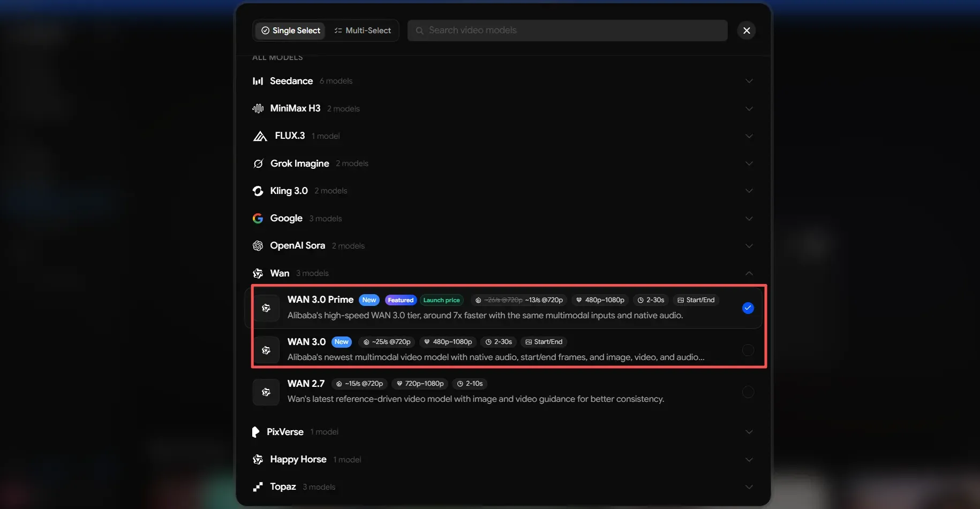Screen dimensions: 980x509
Task: Click the Happy Horse logo icon
Action: pos(258,460)
